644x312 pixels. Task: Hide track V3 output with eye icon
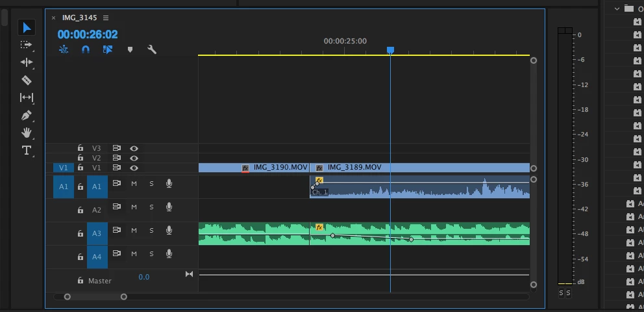tap(134, 148)
